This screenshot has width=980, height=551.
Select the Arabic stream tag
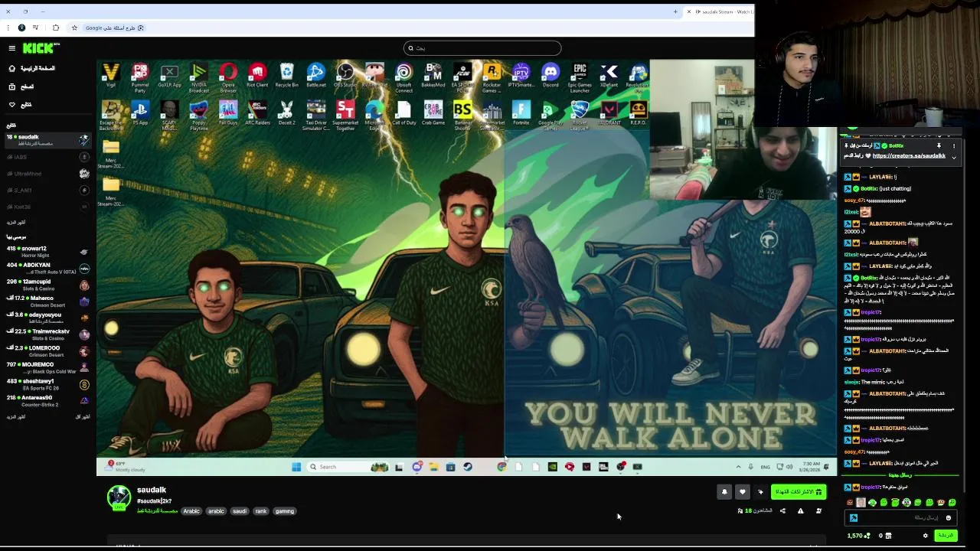point(191,511)
